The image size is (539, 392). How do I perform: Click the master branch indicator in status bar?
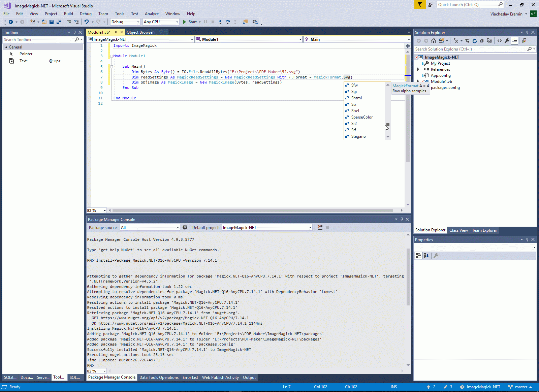(x=520, y=387)
